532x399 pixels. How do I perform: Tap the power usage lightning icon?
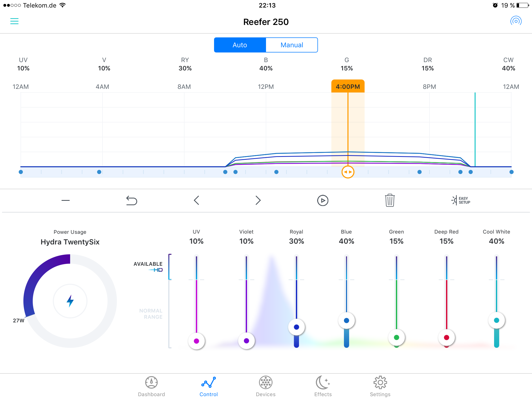70,301
